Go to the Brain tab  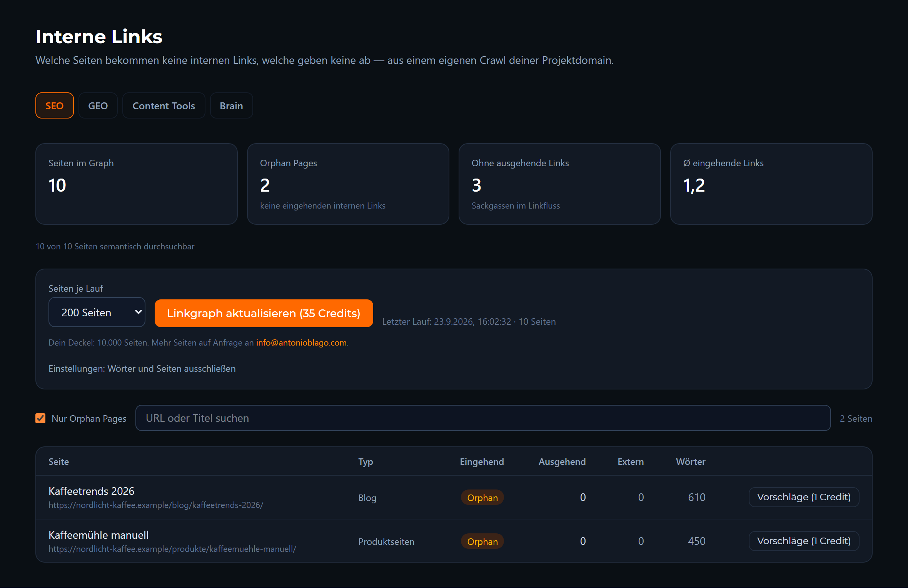(231, 105)
